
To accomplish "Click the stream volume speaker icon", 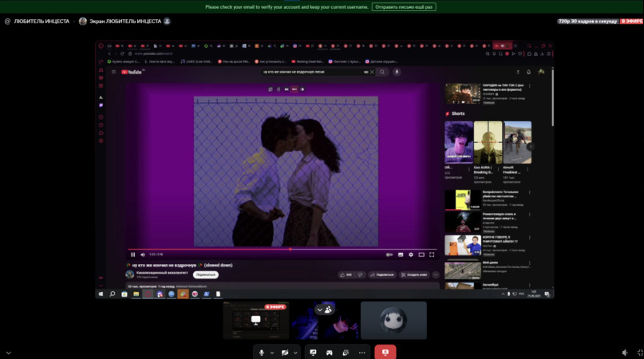I will pyautogui.click(x=625, y=352).
